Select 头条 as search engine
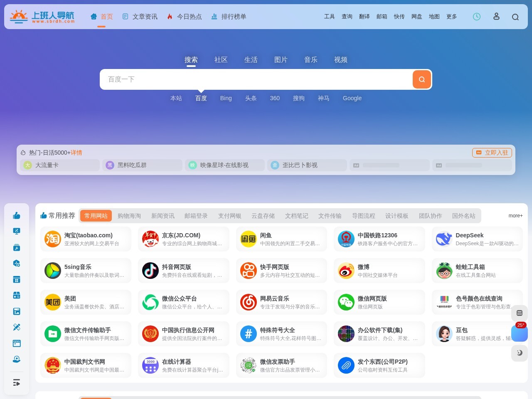The height and width of the screenshot is (399, 532). (x=251, y=98)
